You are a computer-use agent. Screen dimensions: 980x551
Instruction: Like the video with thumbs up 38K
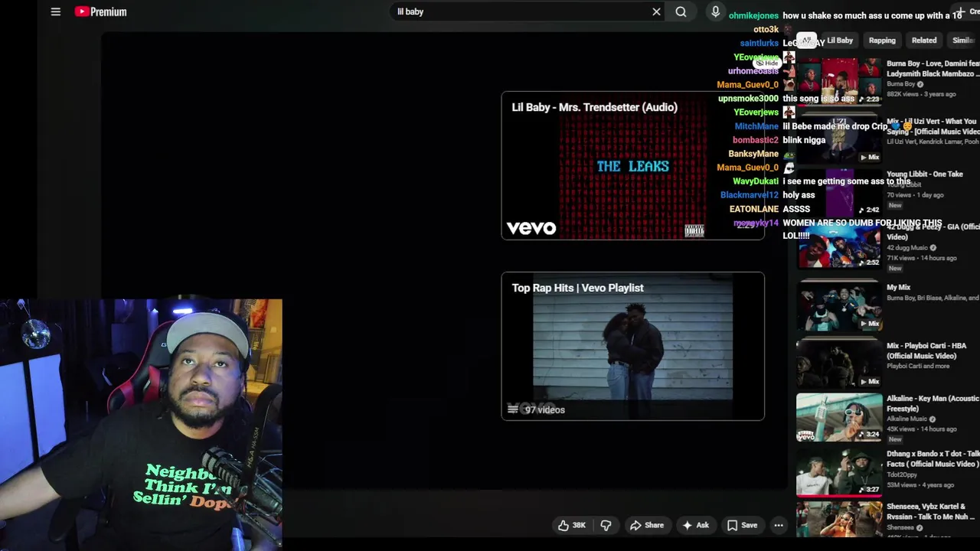tap(572, 525)
